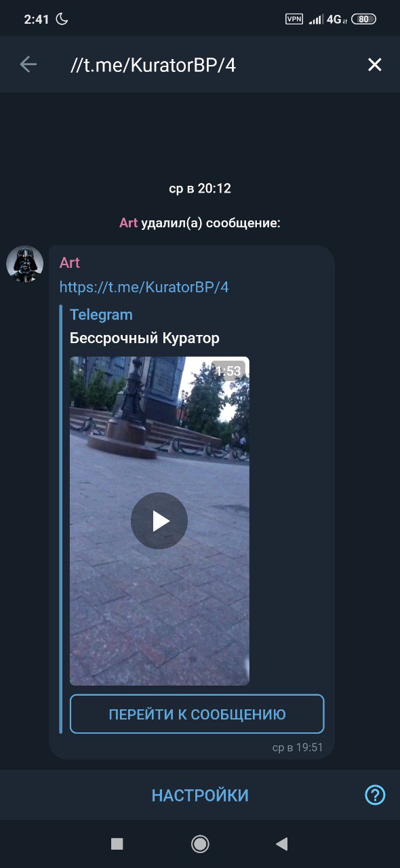Tap the VPN status icon
Image resolution: width=400 pixels, height=868 pixels.
coord(294,19)
